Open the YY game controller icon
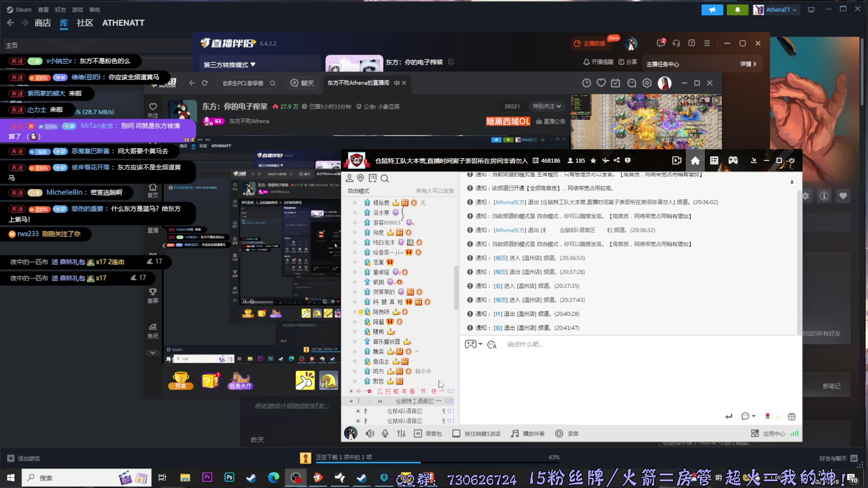868x488 pixels. (733, 160)
